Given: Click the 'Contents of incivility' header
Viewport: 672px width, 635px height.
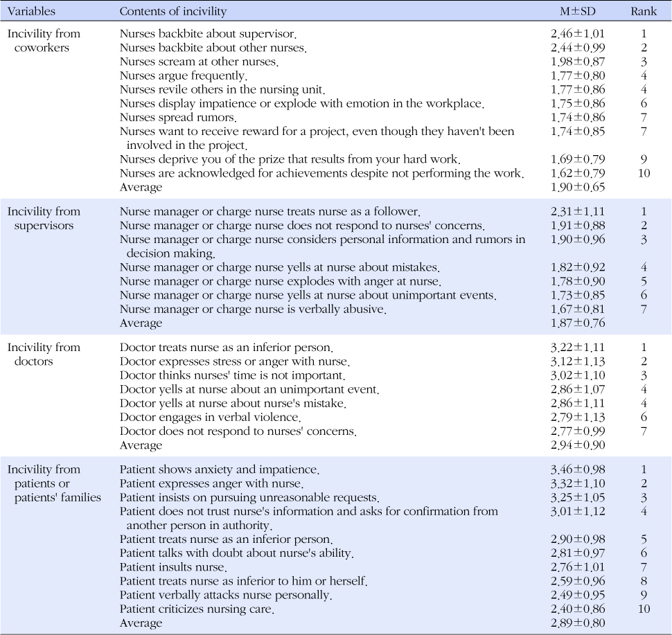Looking at the screenshot, I should tap(173, 11).
